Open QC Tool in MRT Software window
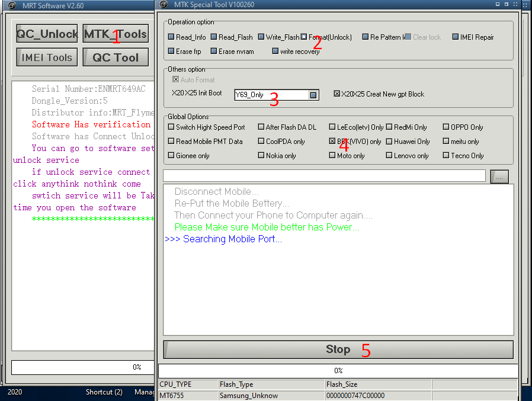The image size is (532, 401). [116, 57]
